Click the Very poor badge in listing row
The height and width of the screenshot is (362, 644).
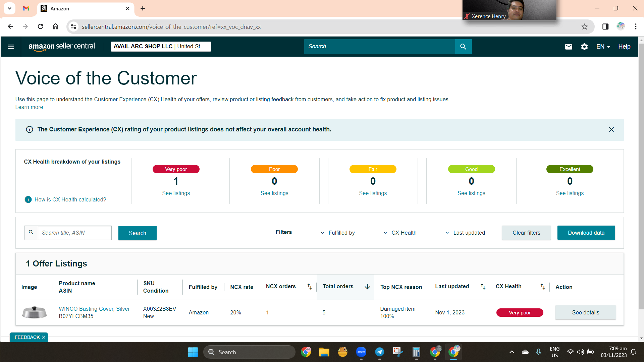[x=520, y=313]
